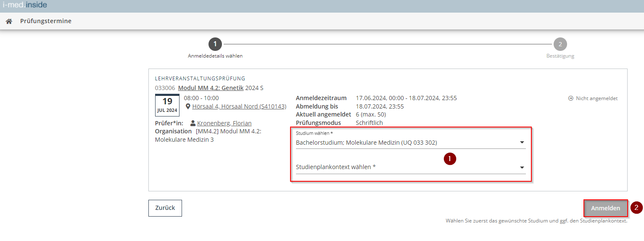Click the Prüfer*in: label
This screenshot has height=241, width=644.
pos(169,123)
